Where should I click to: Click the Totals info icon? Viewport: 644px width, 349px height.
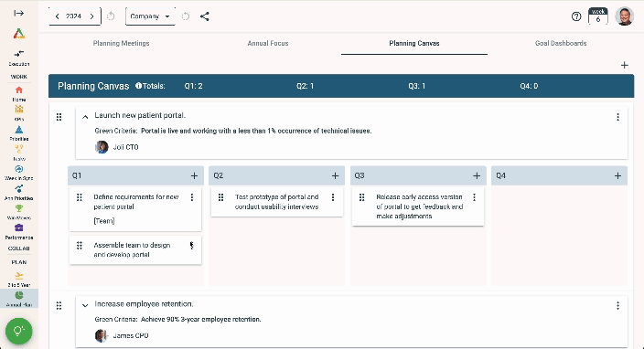138,86
